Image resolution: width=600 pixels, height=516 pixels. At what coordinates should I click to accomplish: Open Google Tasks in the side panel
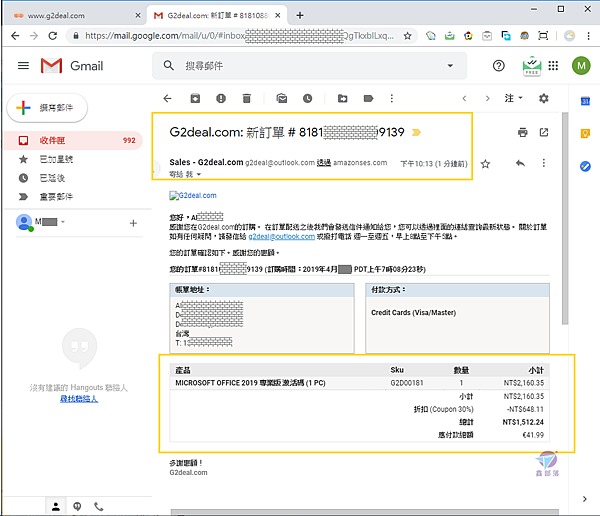[x=585, y=166]
